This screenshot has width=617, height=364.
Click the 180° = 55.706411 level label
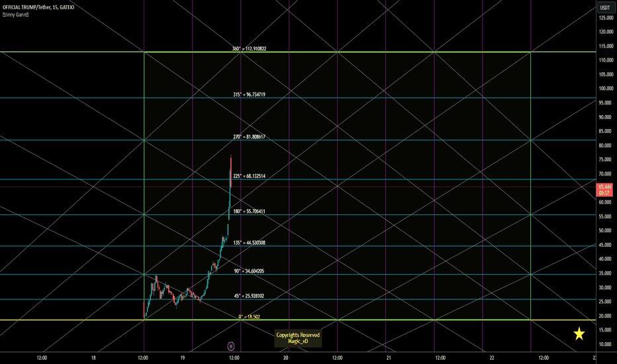(249, 211)
